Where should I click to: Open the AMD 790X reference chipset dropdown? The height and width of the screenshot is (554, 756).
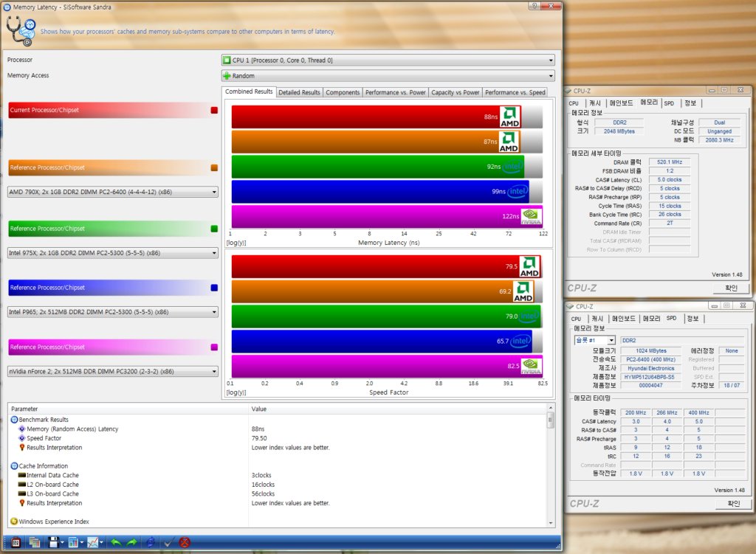tap(113, 192)
